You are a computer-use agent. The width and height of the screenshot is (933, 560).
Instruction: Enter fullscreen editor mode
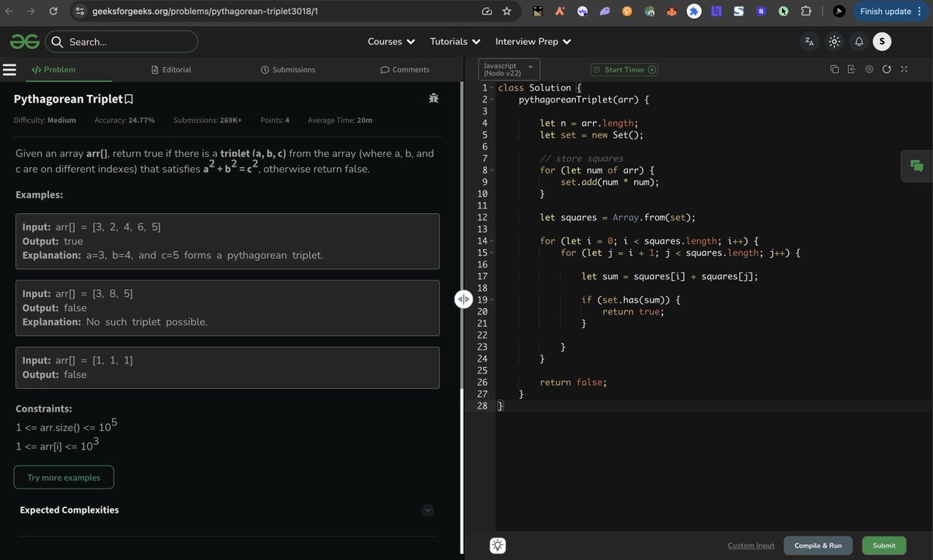904,69
